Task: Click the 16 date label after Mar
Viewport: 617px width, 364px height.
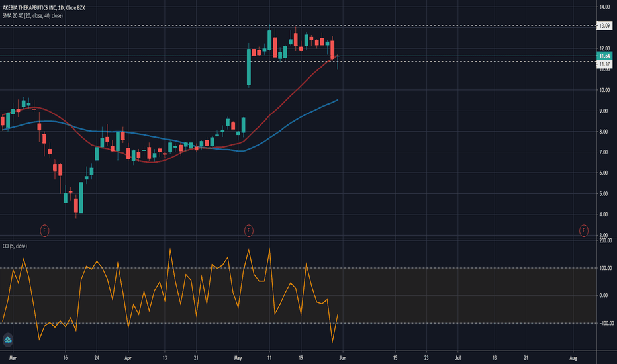Action: pyautogui.click(x=65, y=358)
